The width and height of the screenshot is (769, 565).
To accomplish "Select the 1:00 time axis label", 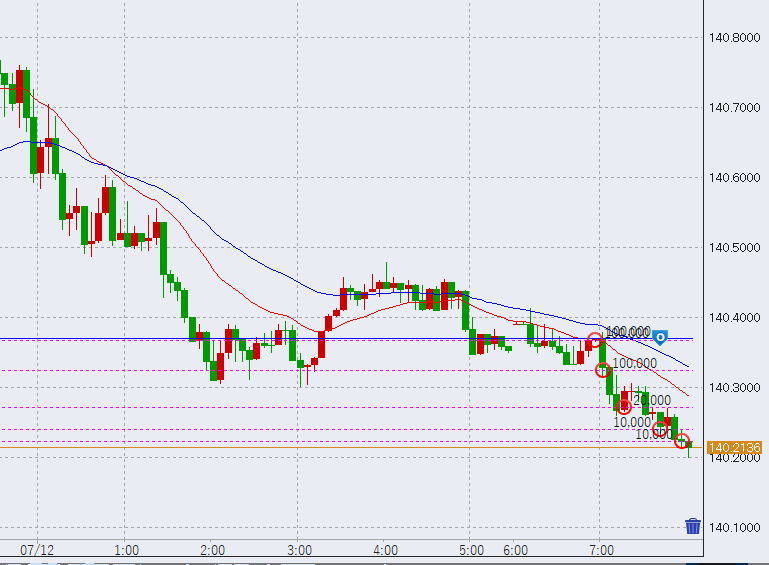I will 126,550.
